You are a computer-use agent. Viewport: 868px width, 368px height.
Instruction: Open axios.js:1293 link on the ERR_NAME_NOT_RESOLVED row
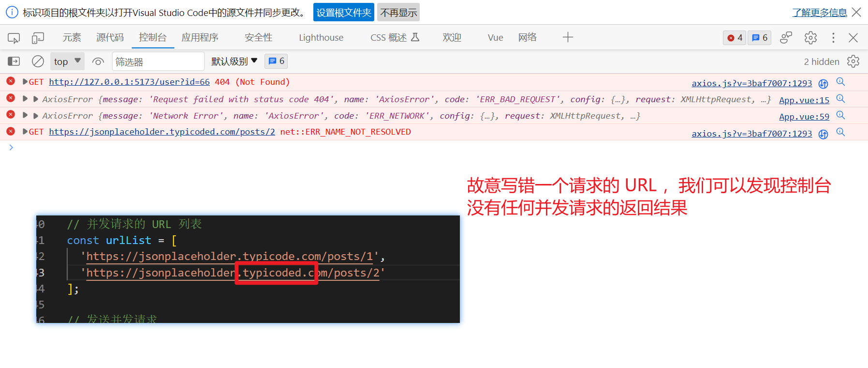(752, 134)
